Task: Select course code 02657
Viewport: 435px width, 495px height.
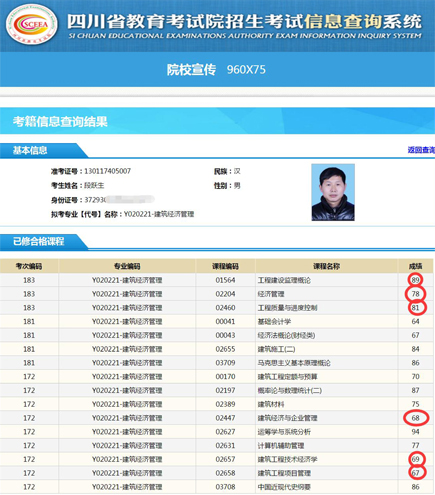Action: [225, 459]
